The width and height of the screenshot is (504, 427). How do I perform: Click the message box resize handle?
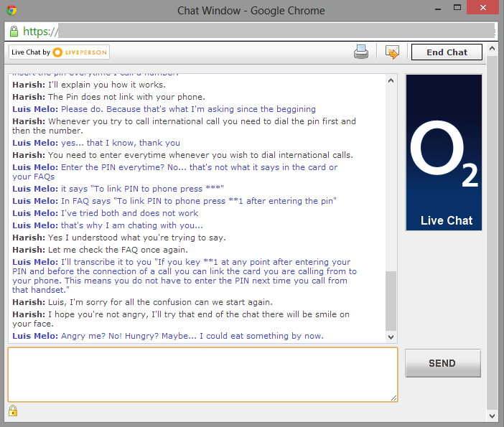393,398
